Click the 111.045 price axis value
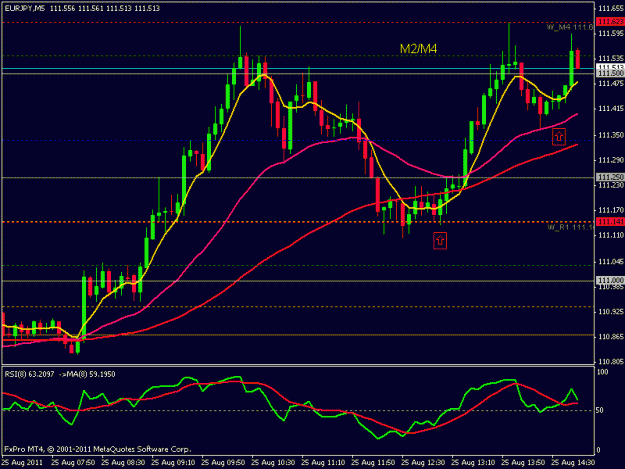The height and width of the screenshot is (469, 625). click(611, 262)
